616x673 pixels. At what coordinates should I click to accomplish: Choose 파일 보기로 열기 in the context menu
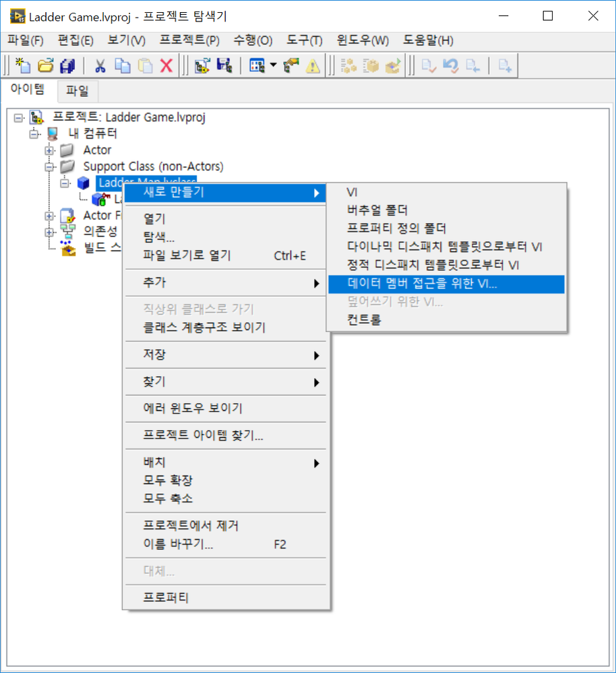226,255
